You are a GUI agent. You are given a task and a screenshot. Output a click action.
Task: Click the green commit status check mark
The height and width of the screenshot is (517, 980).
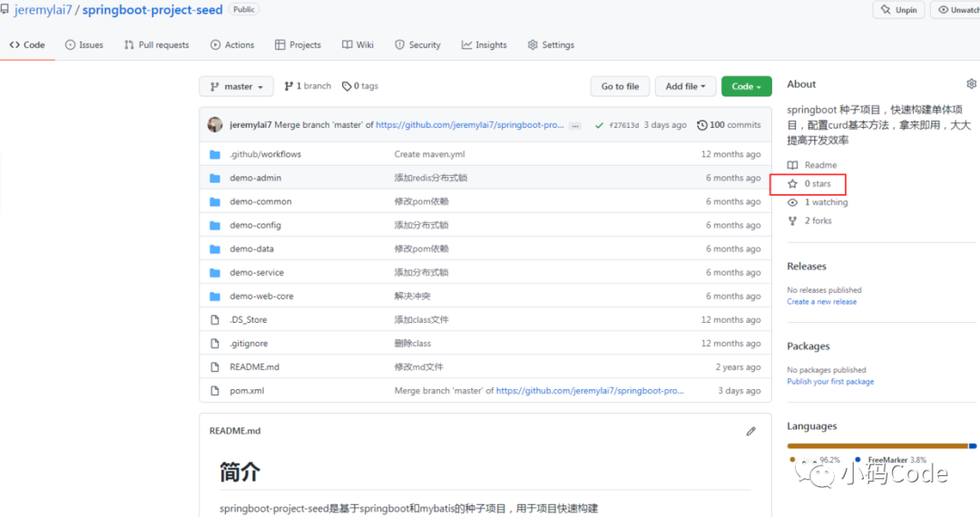pos(599,125)
